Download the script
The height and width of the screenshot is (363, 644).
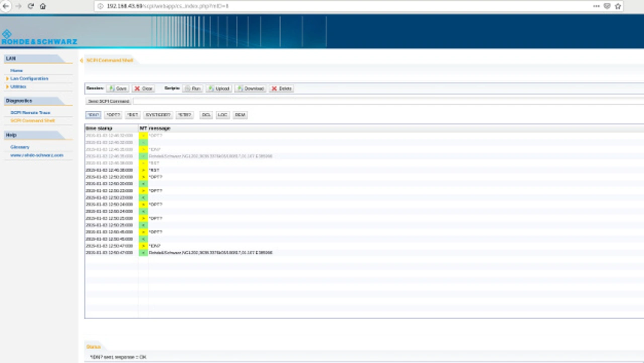tap(251, 89)
